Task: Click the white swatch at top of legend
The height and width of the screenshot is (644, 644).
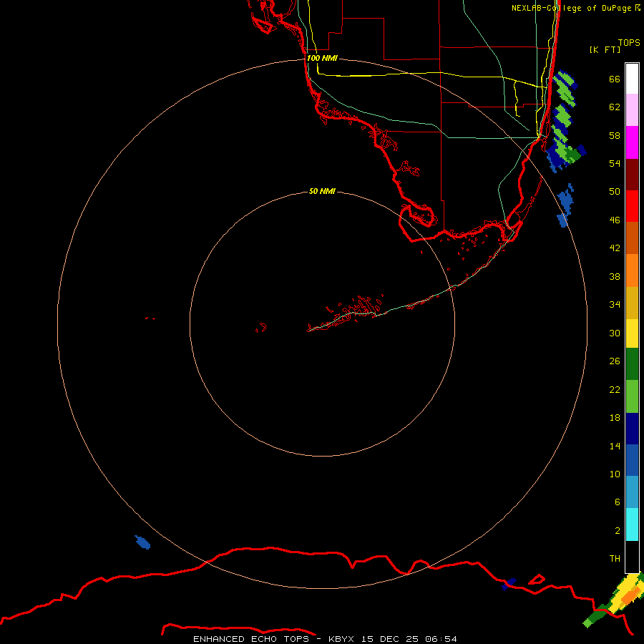Action: 632,79
